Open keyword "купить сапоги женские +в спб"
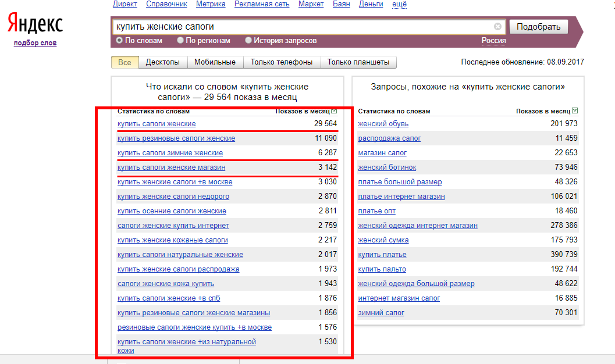Screen dimensions: 615x364 tap(169, 298)
